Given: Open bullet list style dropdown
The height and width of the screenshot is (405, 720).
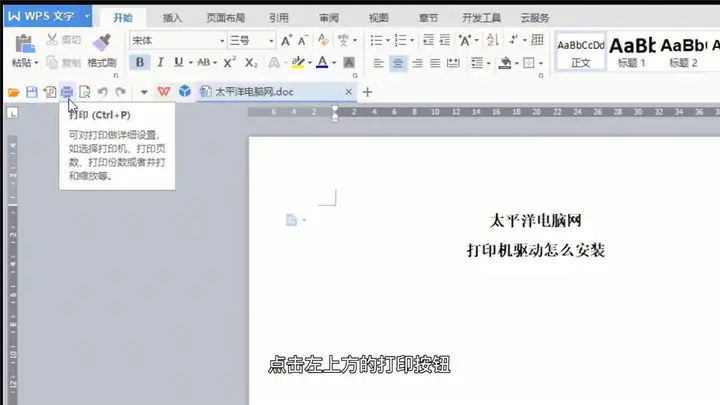Looking at the screenshot, I should pyautogui.click(x=388, y=40).
